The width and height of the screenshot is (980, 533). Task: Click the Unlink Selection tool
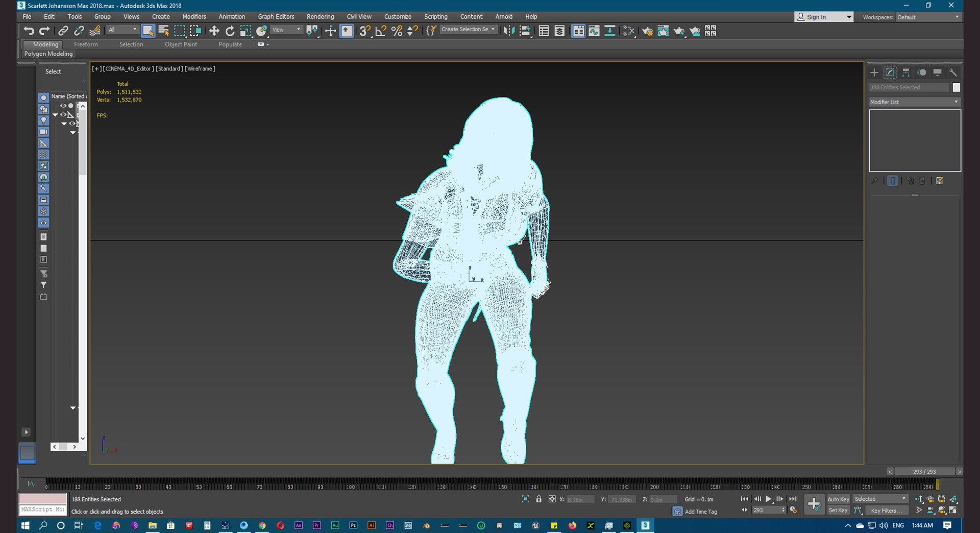pos(79,31)
